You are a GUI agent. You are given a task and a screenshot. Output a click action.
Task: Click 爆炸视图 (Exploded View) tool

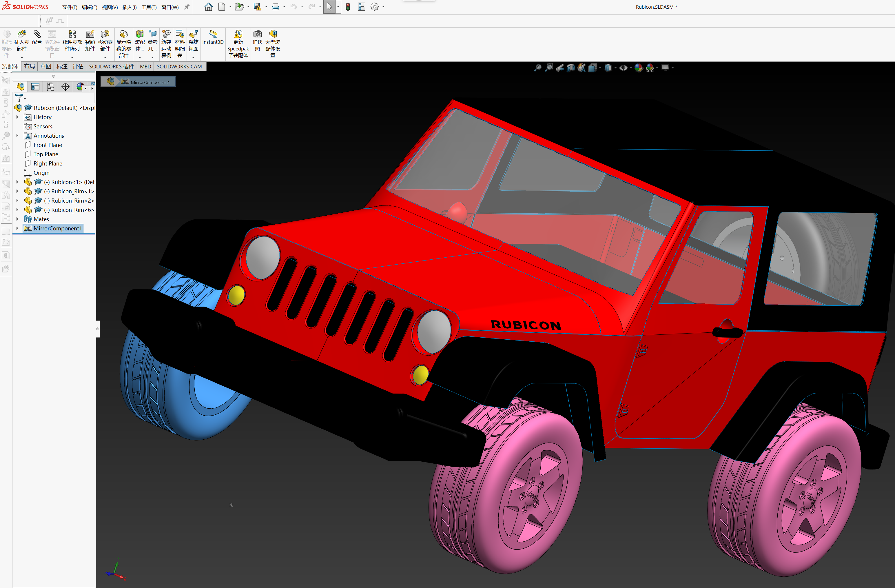[x=193, y=41]
